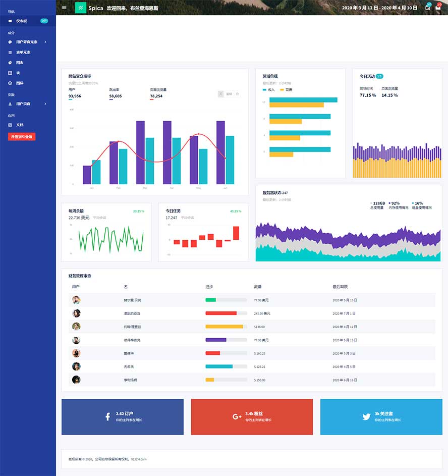Click the Facebook icon on the subscribers card
Image resolution: width=448 pixels, height=476 pixels.
coord(107,417)
